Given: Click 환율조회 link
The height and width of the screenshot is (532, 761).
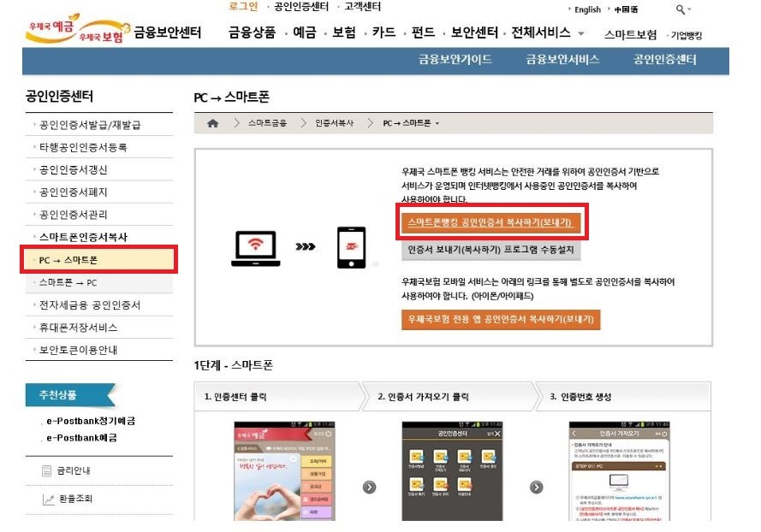Looking at the screenshot, I should point(75,499).
